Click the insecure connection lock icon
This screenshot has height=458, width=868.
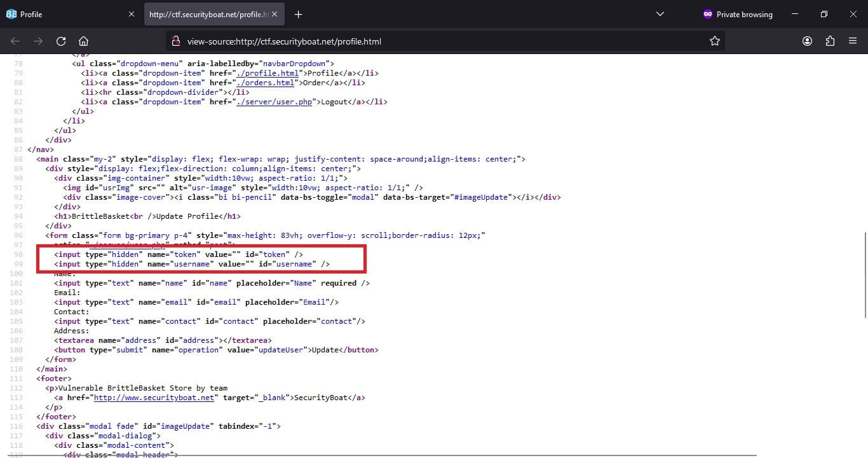177,41
